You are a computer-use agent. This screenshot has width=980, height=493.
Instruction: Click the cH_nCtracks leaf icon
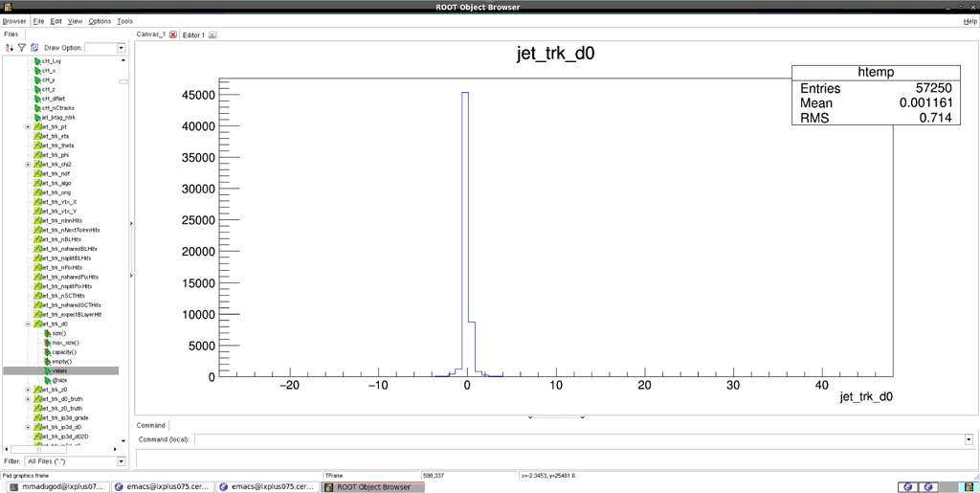[37, 108]
